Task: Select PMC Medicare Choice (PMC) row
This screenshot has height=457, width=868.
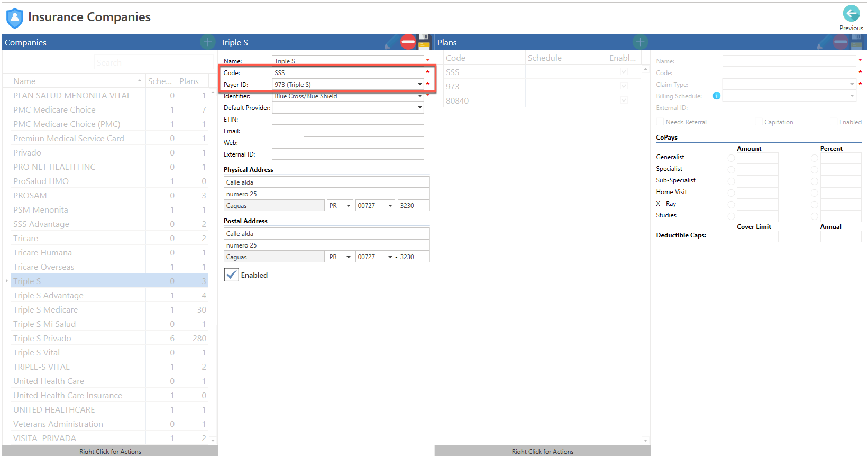Action: (x=109, y=124)
